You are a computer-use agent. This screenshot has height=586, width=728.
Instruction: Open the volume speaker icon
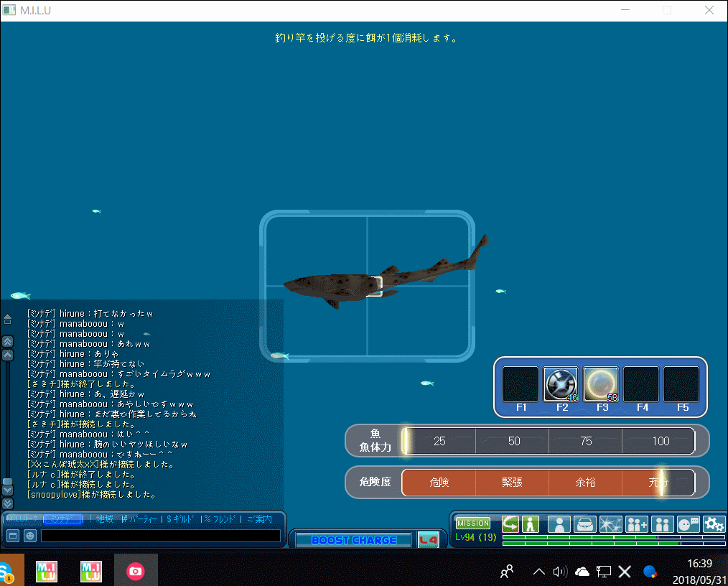coord(560,572)
